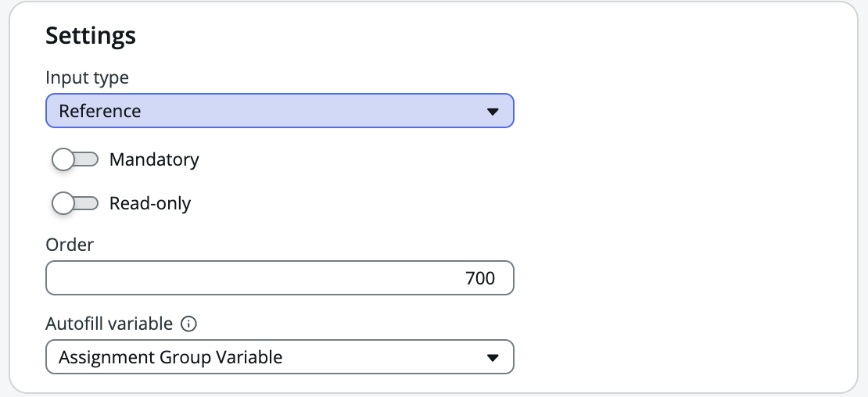Turn on the Read-only toggle
The height and width of the screenshot is (397, 868).
point(75,203)
